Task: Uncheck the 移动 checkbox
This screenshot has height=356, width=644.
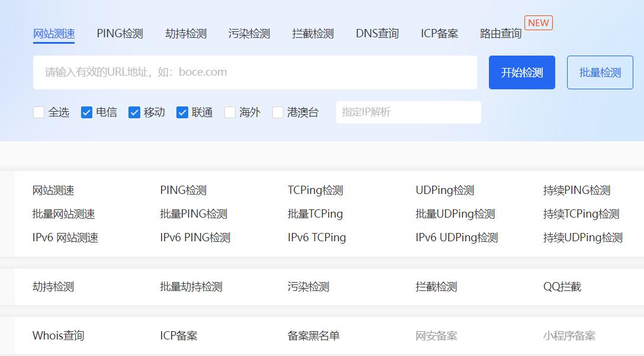Action: tap(134, 112)
